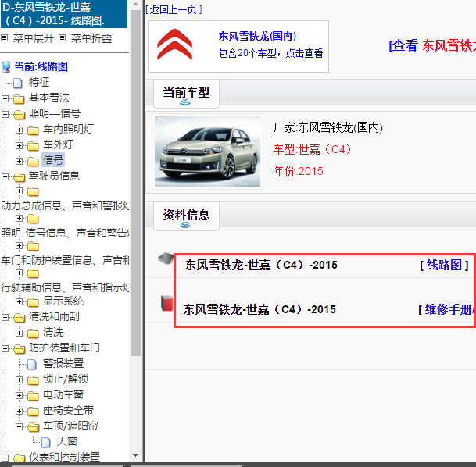The width and height of the screenshot is (476, 467).
Task: Select 动力总成信息、声音和警报灯 tree row
Action: coord(65,205)
